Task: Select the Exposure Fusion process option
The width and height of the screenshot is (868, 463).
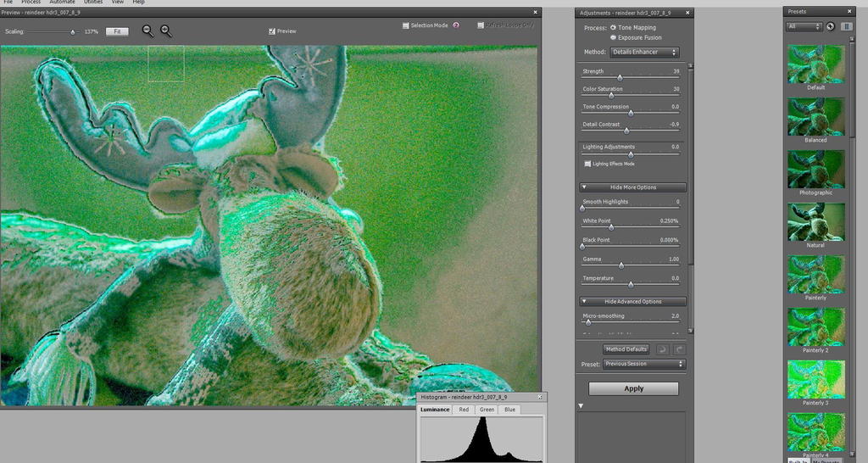Action: (614, 37)
